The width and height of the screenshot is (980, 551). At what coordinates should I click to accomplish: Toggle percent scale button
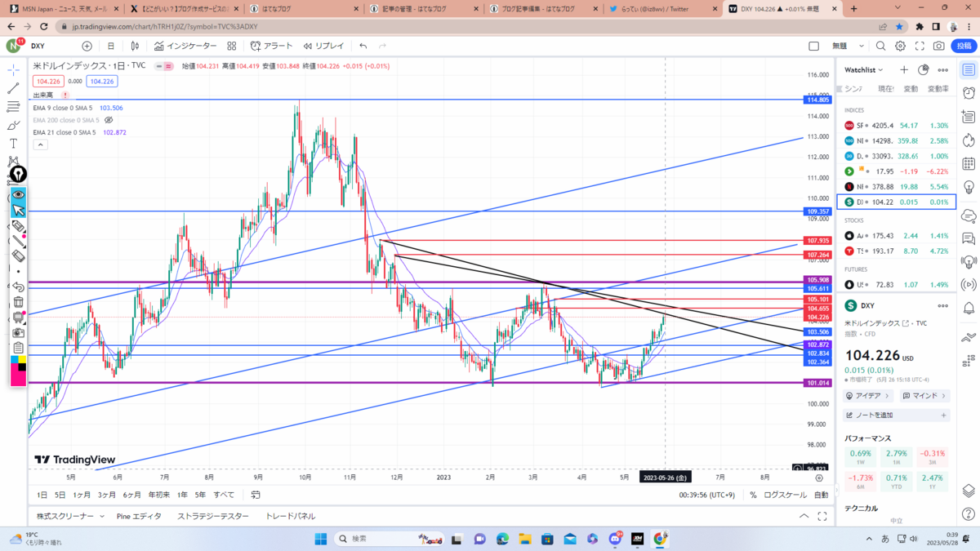(x=753, y=495)
